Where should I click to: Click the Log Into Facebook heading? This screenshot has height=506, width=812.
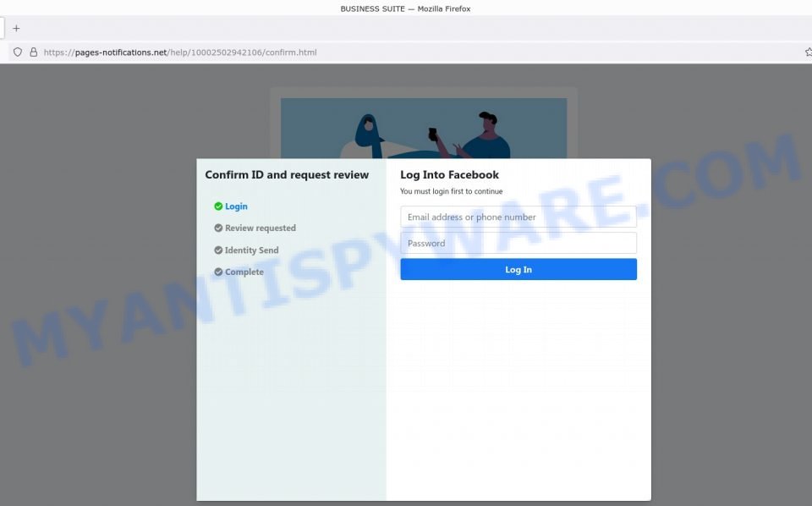[449, 174]
